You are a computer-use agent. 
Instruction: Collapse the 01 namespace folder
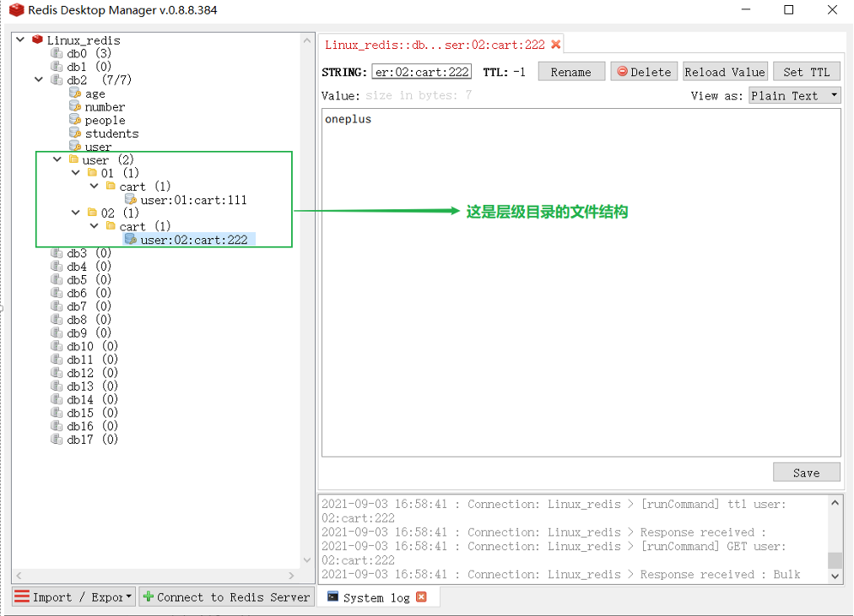76,173
